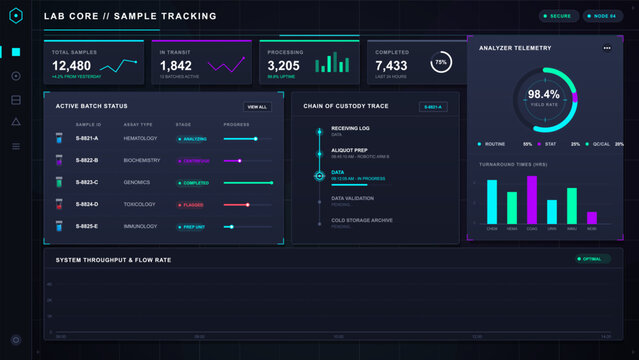Screen dimensions: 639x360
Task: Click the Analyzing stage badge
Action: click(192, 139)
